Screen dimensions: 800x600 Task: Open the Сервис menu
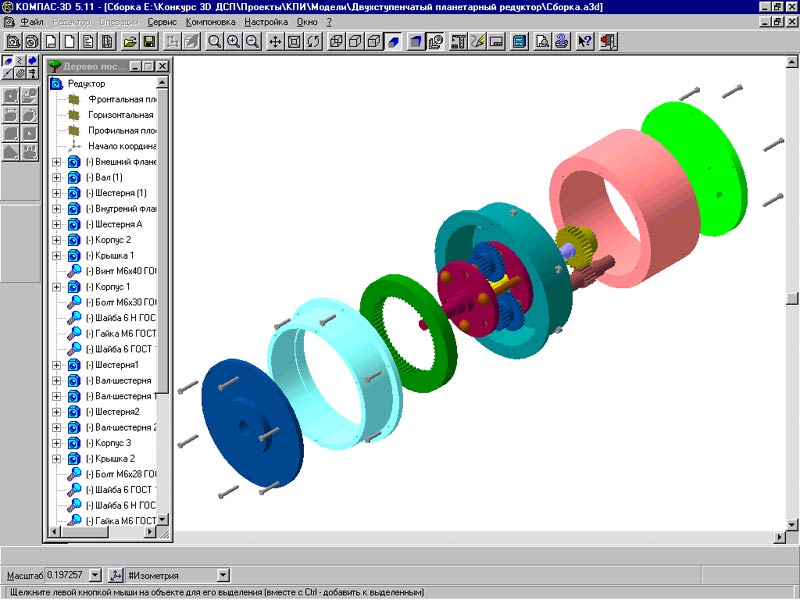(x=162, y=21)
